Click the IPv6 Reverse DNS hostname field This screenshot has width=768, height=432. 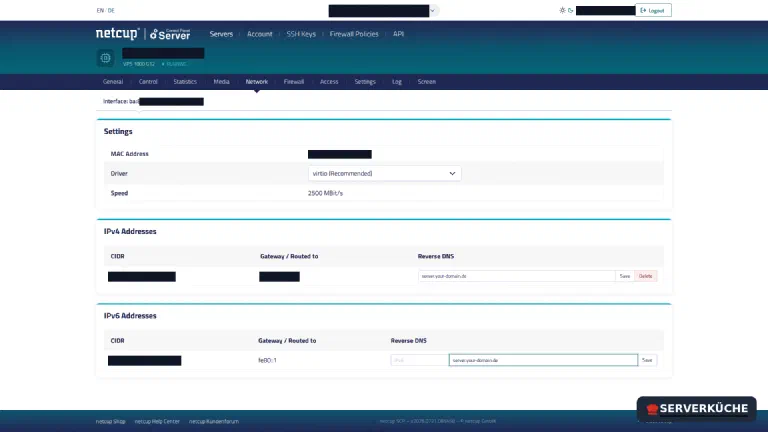click(x=543, y=360)
